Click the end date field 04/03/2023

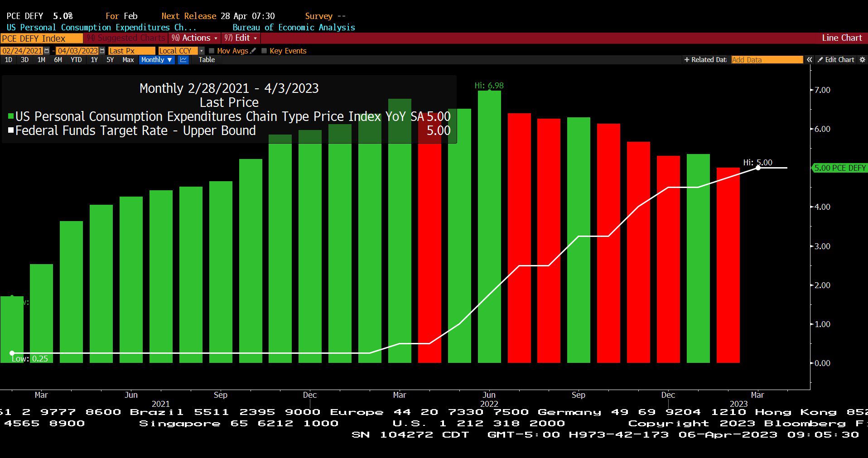tap(77, 51)
